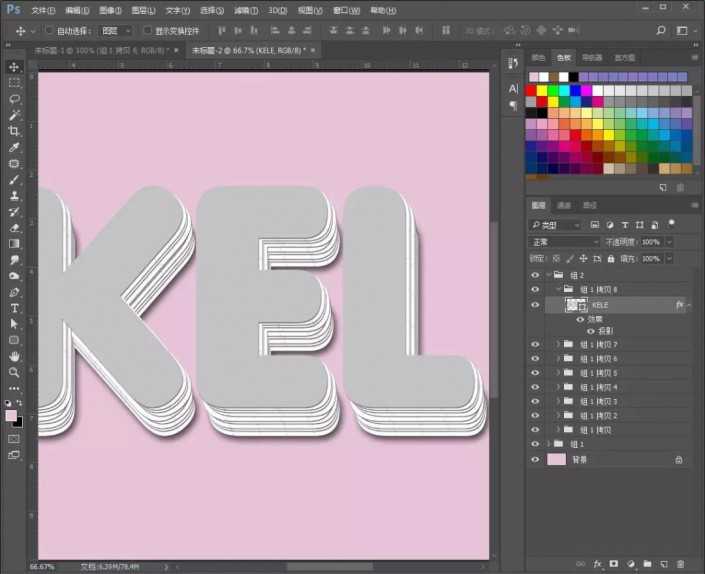The width and height of the screenshot is (705, 574).
Task: Hide the 背景 layer
Action: click(x=535, y=459)
